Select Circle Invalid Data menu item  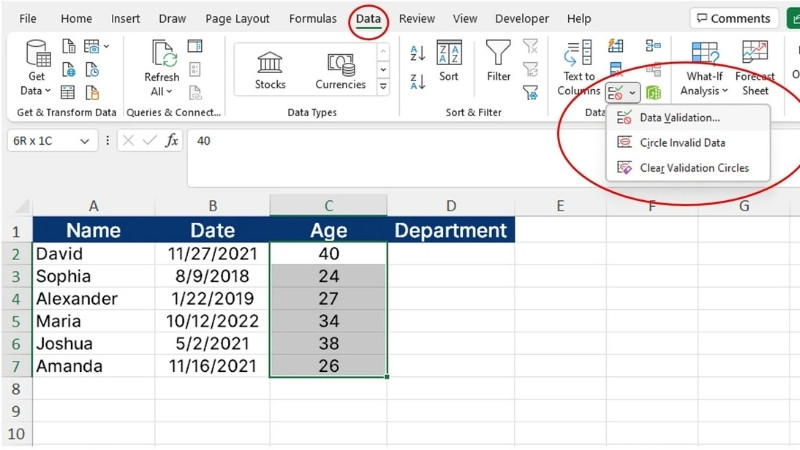click(682, 143)
